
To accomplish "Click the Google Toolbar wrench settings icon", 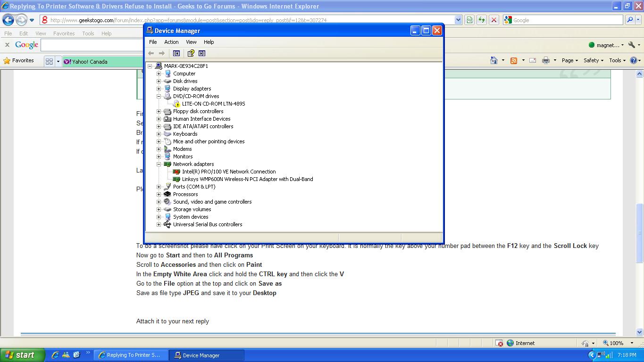I will point(631,45).
